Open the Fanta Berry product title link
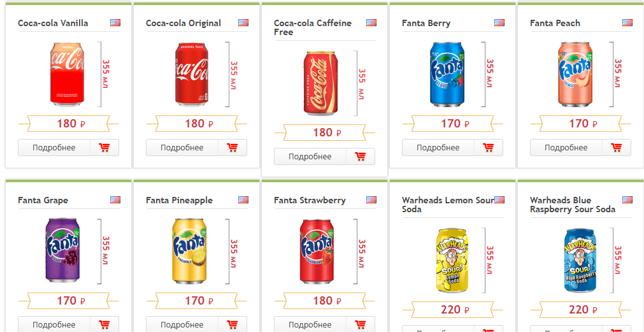The width and height of the screenshot is (644, 332). (426, 23)
